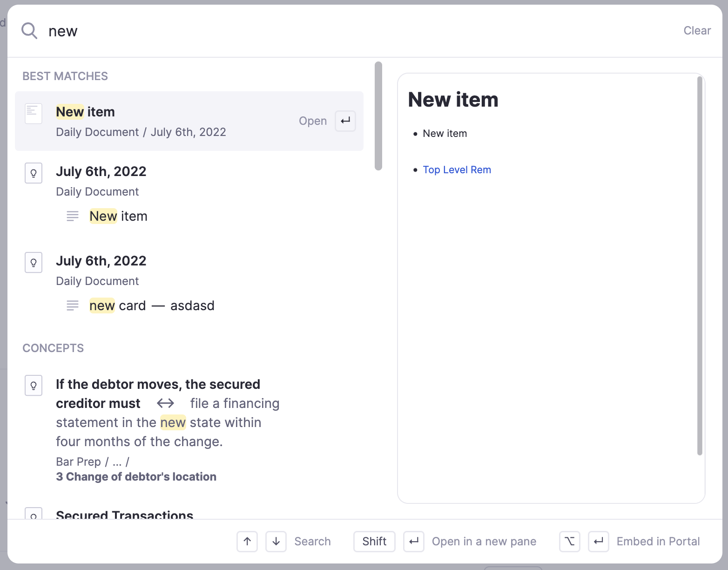728x570 pixels.
Task: Click the Shift key hint
Action: pyautogui.click(x=374, y=542)
